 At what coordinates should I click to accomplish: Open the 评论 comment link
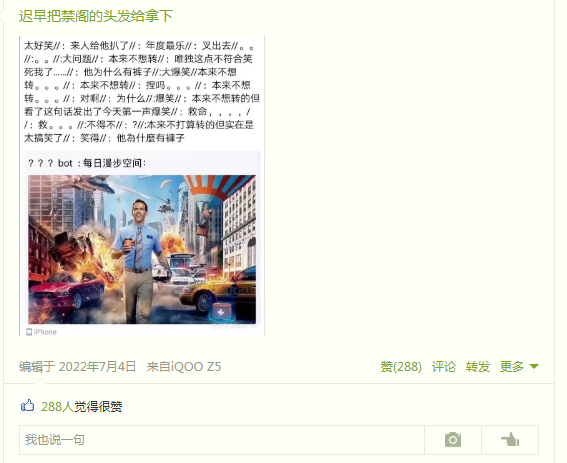click(x=444, y=367)
